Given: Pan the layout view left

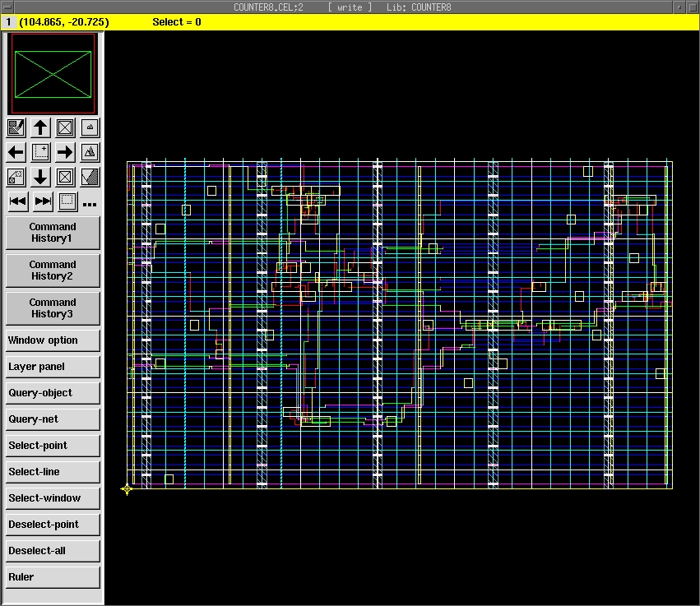Looking at the screenshot, I should coord(16,152).
